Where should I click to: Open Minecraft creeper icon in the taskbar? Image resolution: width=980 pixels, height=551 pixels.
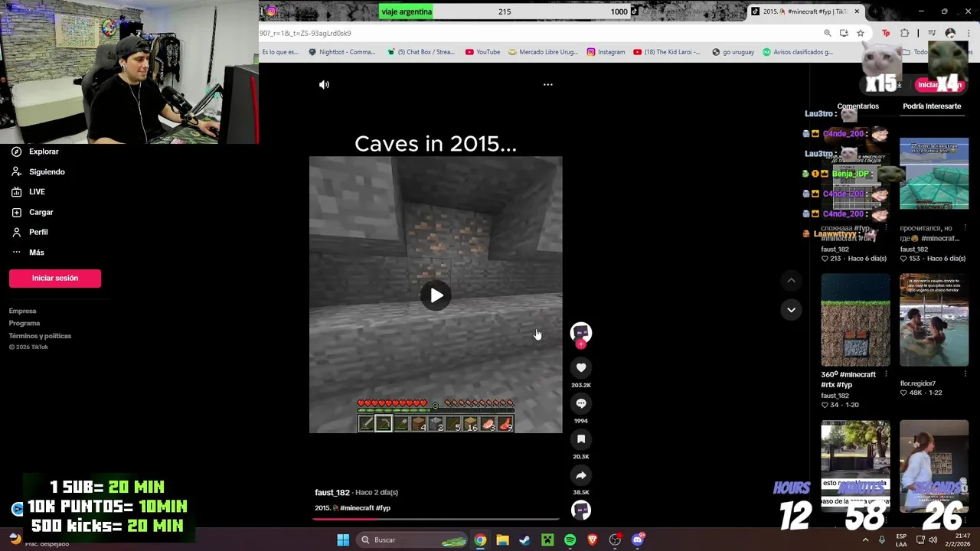click(x=547, y=540)
